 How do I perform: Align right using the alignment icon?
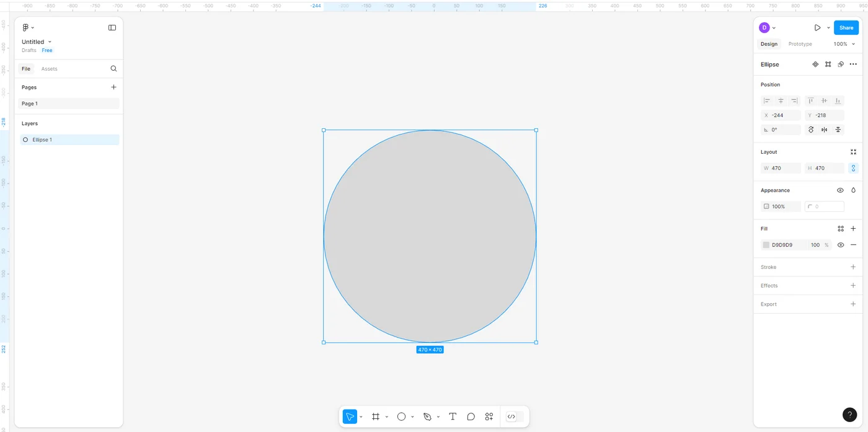point(794,100)
